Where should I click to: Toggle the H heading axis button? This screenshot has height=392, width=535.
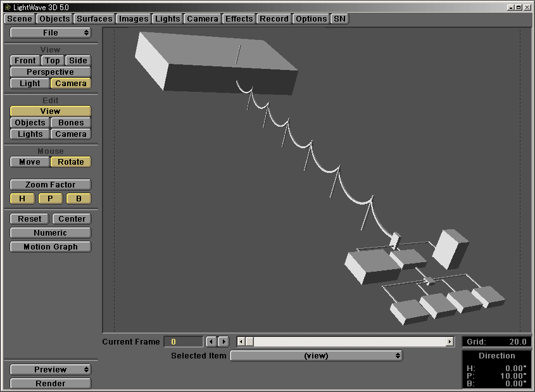(x=22, y=199)
